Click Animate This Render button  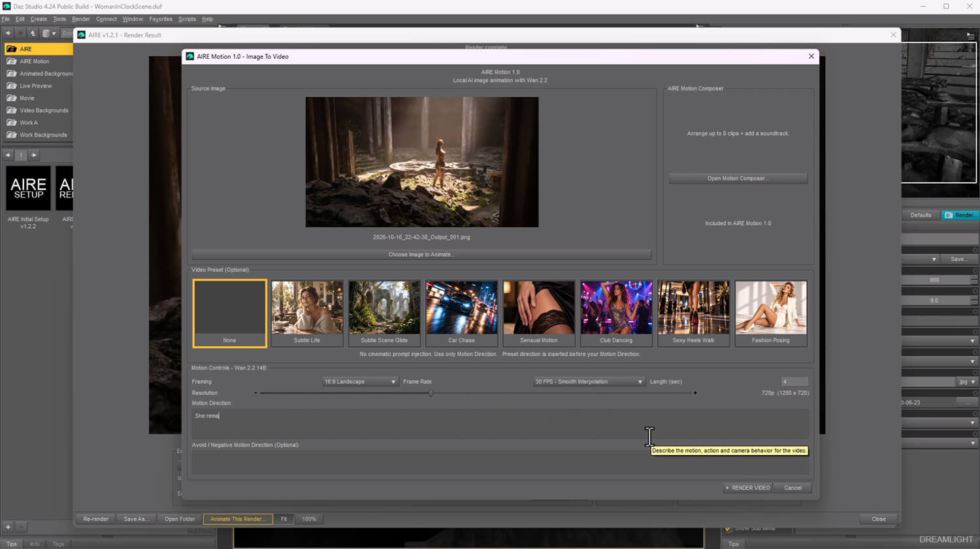tap(238, 519)
